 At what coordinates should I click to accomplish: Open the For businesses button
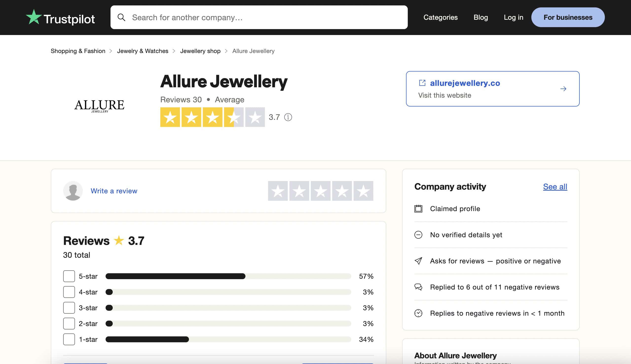pos(568,17)
